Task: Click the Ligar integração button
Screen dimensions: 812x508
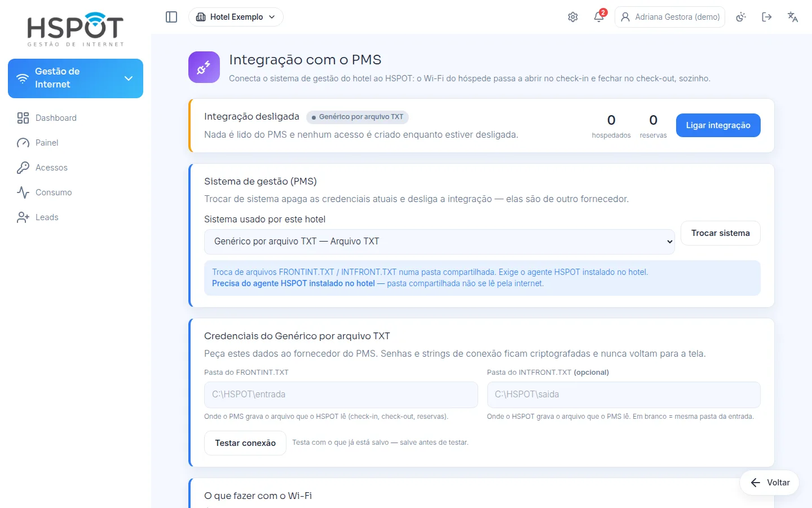Action: pos(718,125)
